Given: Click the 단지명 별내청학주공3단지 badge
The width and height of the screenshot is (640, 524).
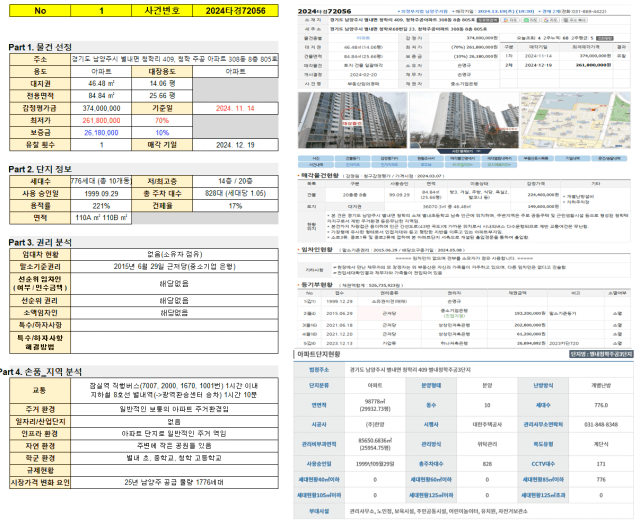Looking at the screenshot, I should coord(601,354).
